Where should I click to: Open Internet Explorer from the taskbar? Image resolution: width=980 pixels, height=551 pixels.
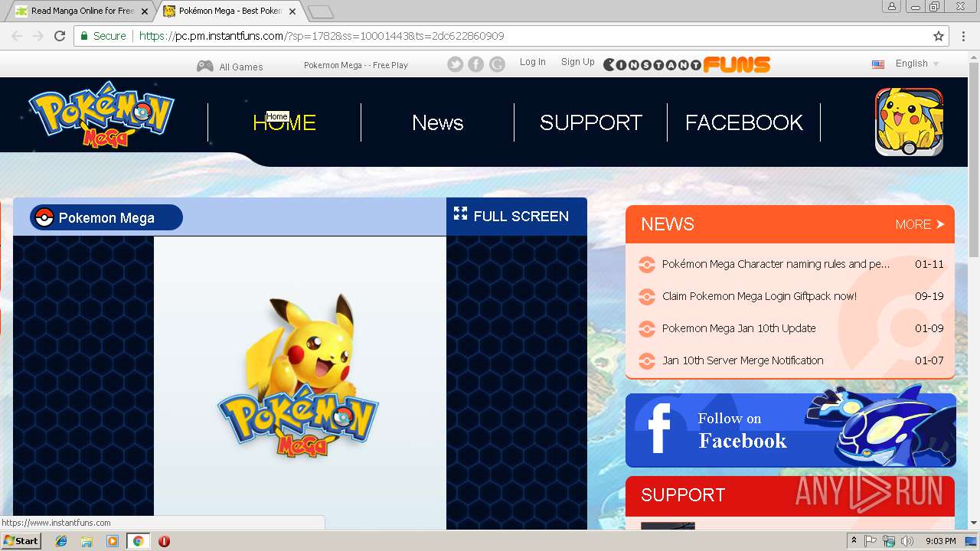coord(61,541)
